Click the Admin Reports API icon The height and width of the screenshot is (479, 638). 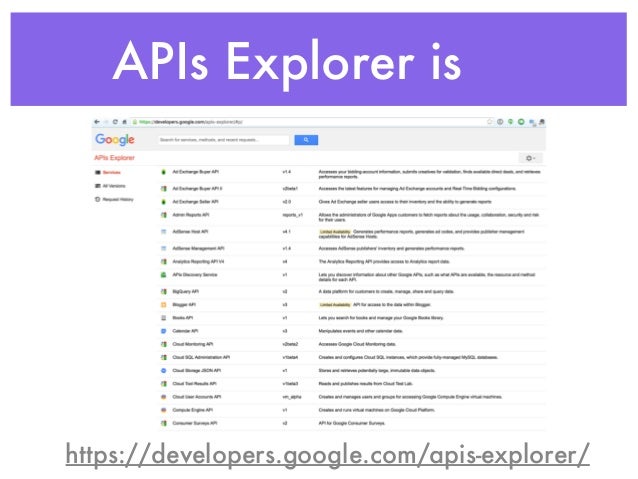164,215
